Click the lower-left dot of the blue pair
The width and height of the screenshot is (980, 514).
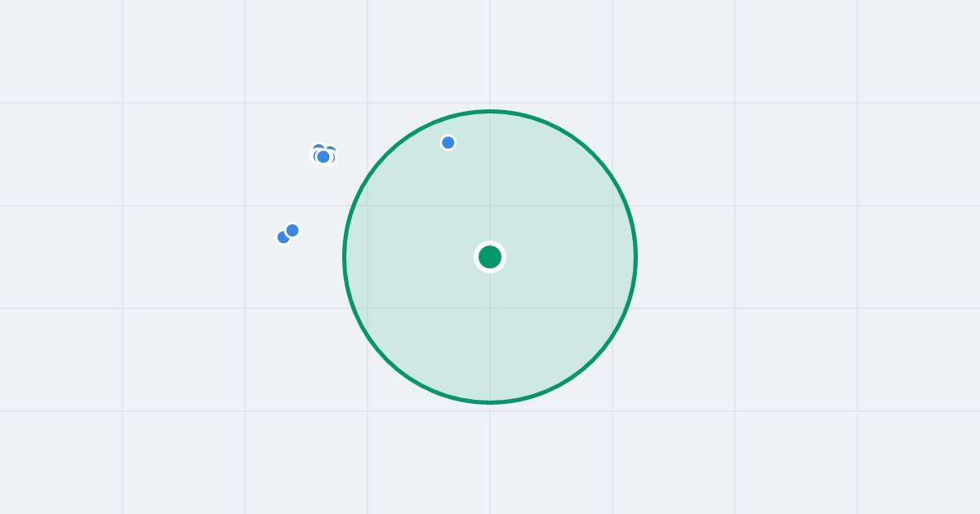(282, 238)
